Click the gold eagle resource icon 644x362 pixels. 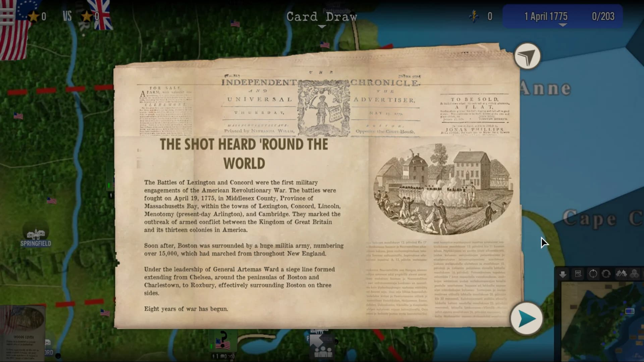tap(474, 16)
